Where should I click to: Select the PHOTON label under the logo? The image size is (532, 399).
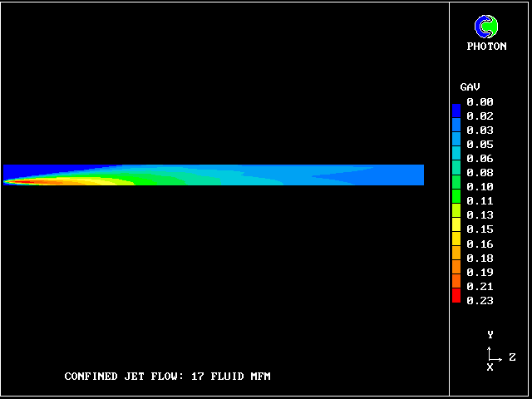(486, 47)
